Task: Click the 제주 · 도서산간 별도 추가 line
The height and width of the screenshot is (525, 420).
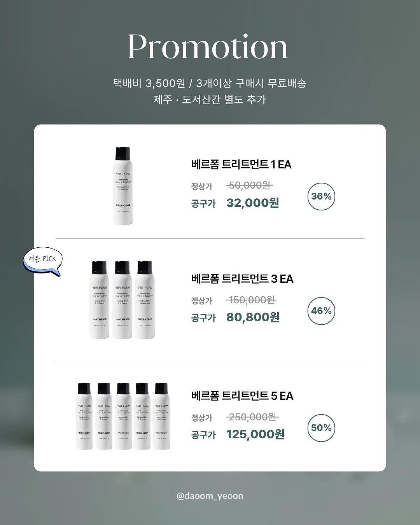Action: 210,100
